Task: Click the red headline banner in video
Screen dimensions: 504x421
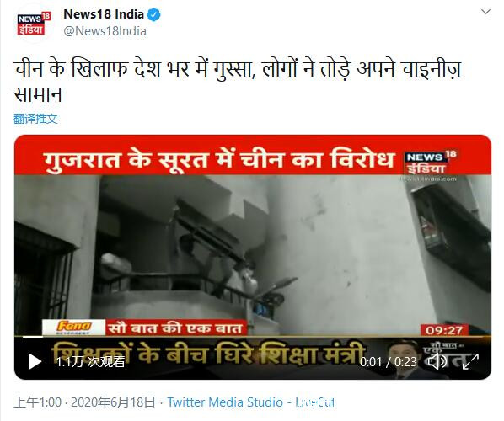Action: point(253,156)
